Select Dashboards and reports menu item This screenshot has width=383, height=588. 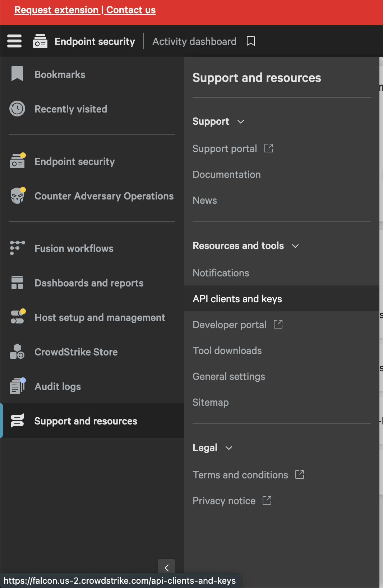point(89,283)
